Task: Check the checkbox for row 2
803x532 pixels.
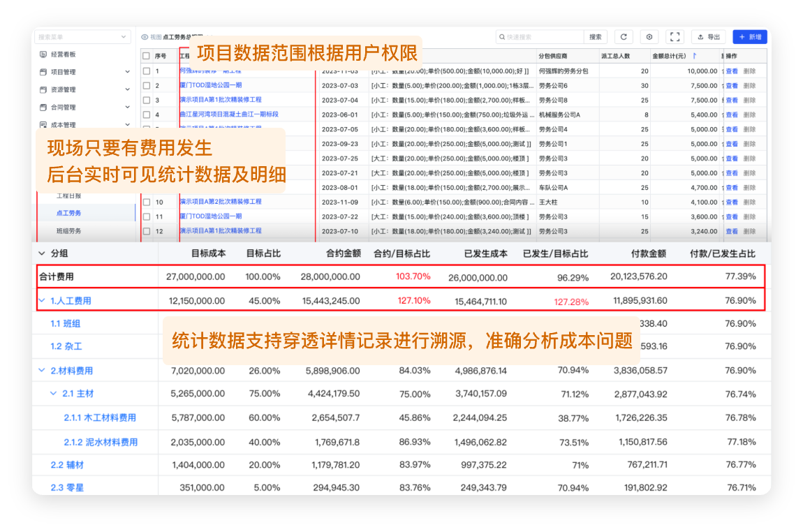Action: tap(147, 85)
